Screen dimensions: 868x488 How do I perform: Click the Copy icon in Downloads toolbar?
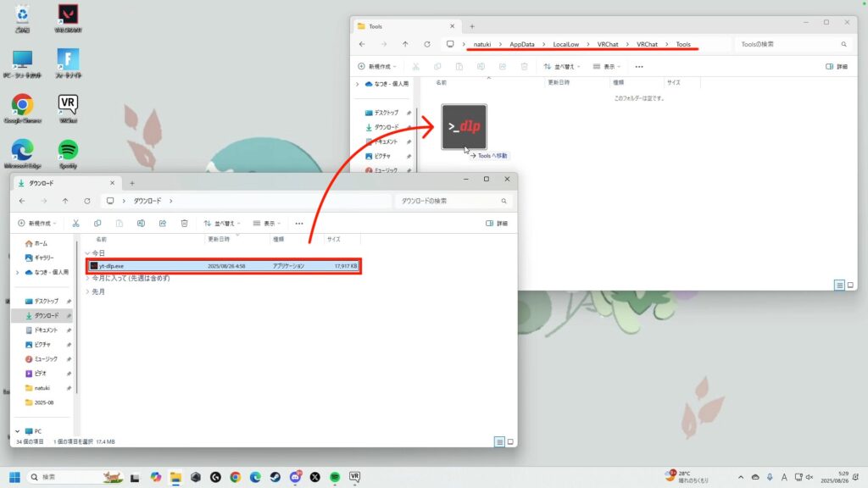(x=97, y=224)
